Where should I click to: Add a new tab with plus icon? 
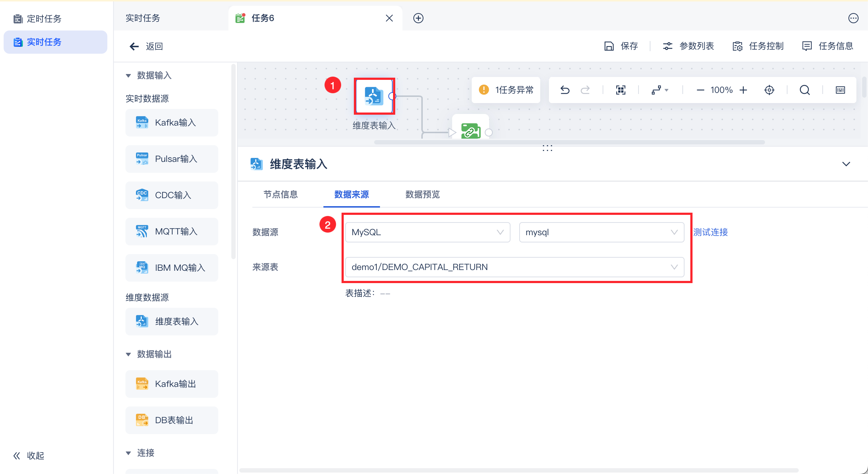click(418, 18)
